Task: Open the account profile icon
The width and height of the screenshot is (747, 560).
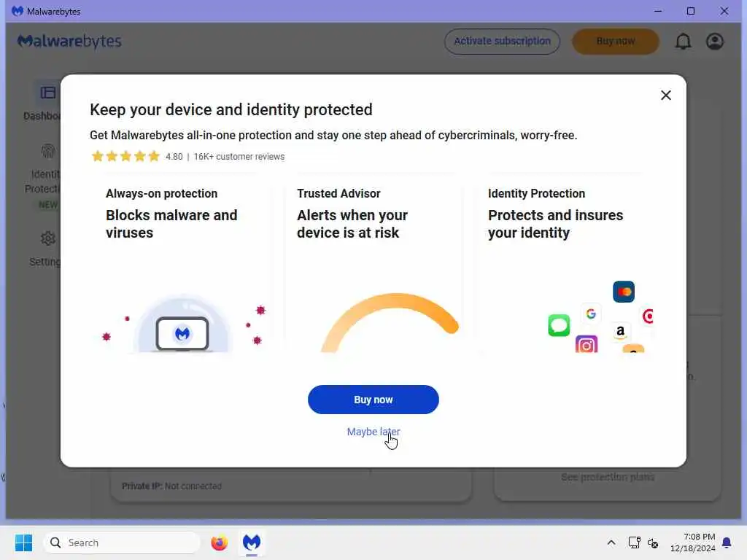Action: pyautogui.click(x=715, y=42)
